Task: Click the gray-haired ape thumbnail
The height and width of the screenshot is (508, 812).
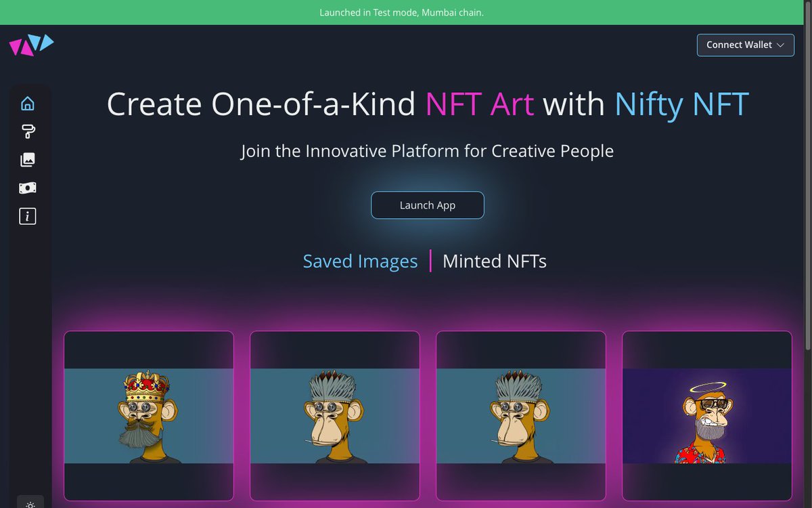Action: pos(520,415)
